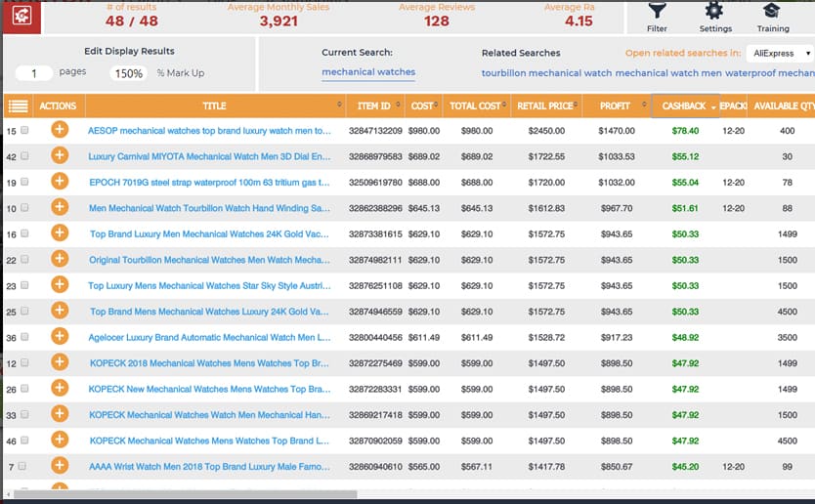815x504 pixels.
Task: Search related 'tourbillon mechanical watch'
Action: point(546,73)
